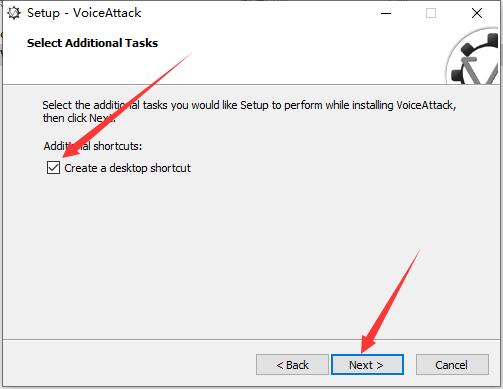Click the red arrow pointing at Next
503x389 pixels.
coord(390,302)
